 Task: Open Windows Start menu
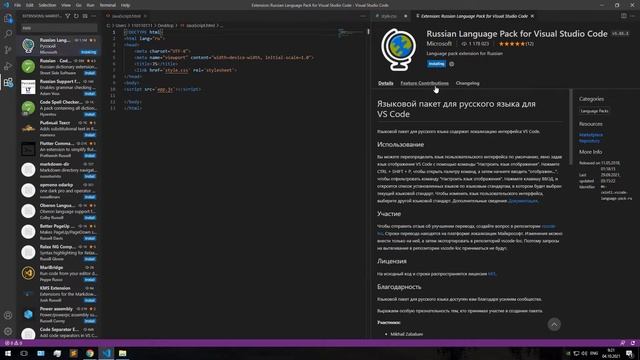pos(8,353)
